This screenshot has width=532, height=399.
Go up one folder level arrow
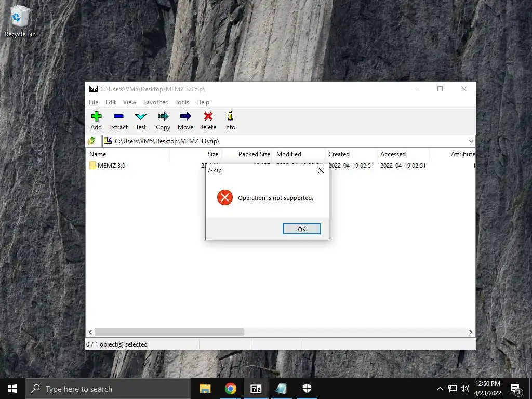[91, 140]
